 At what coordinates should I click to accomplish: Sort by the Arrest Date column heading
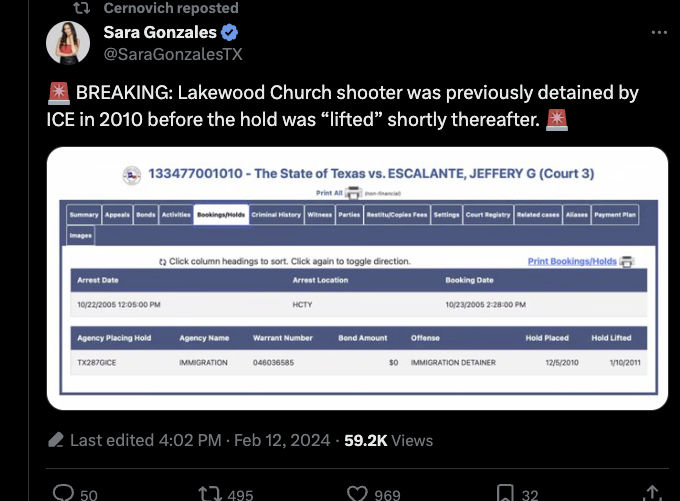tap(98, 280)
